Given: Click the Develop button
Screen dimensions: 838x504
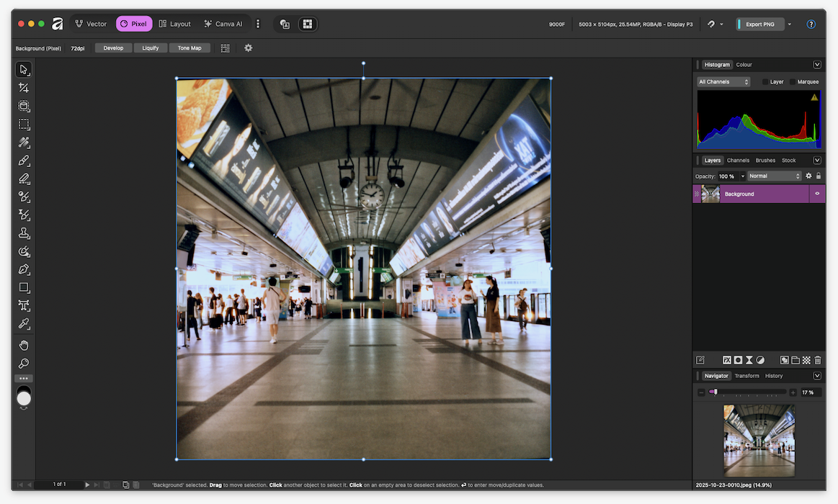Looking at the screenshot, I should click(113, 48).
